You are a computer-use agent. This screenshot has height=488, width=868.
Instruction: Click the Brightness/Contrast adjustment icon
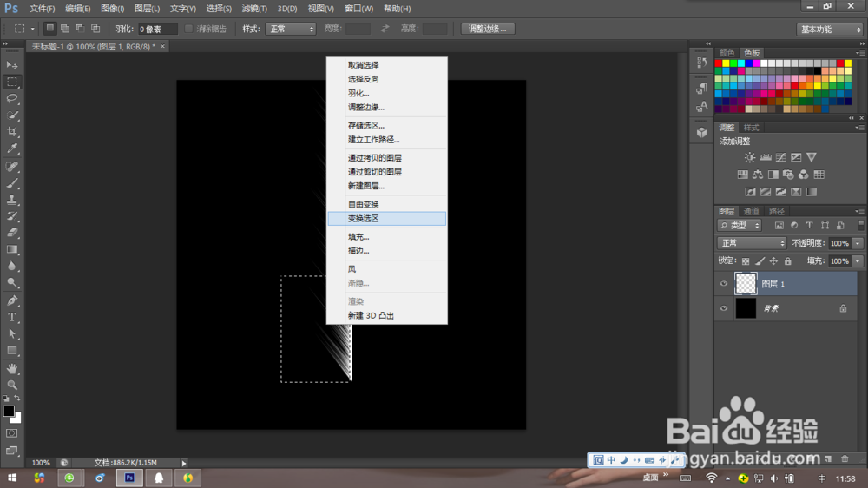750,157
